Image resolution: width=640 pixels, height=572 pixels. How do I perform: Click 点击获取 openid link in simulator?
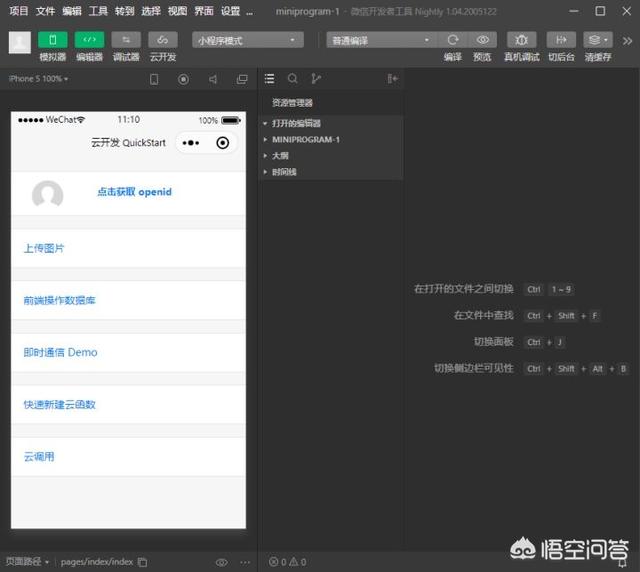coord(134,192)
